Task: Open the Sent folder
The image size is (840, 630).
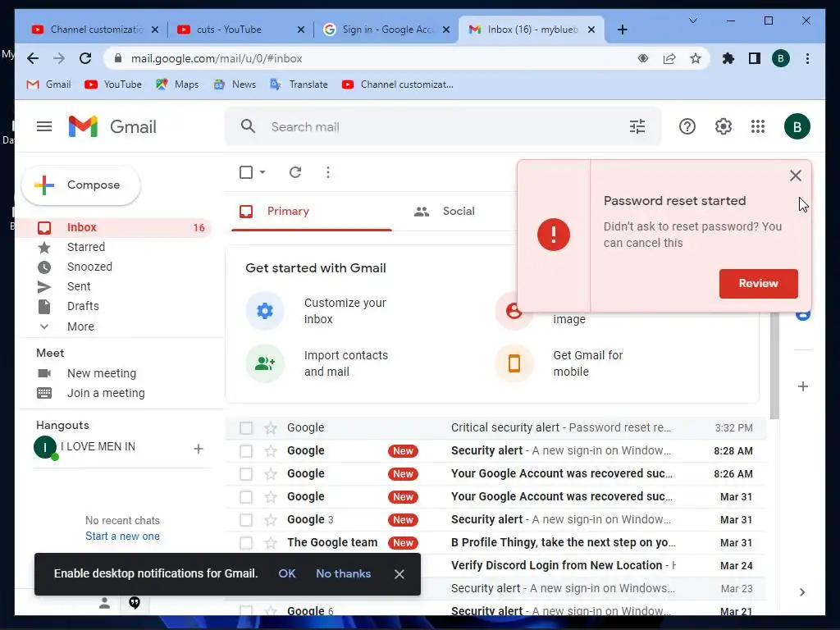Action: 79,286
